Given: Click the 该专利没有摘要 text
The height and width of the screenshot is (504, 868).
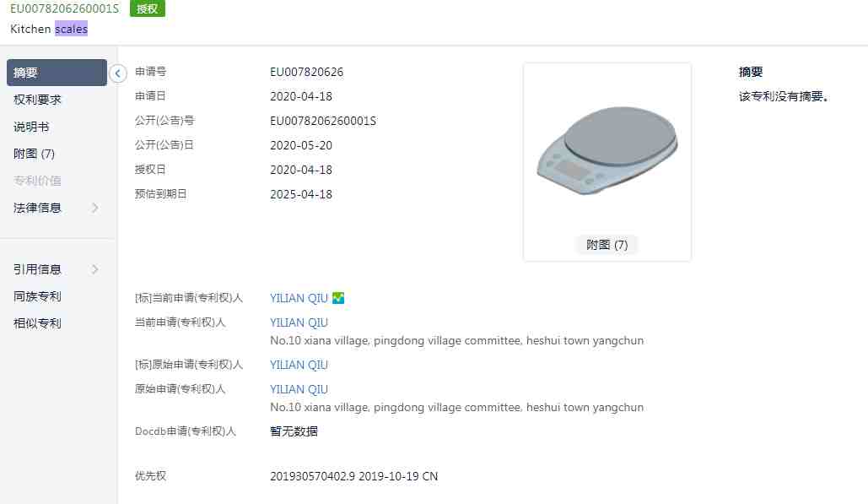Looking at the screenshot, I should (x=784, y=96).
